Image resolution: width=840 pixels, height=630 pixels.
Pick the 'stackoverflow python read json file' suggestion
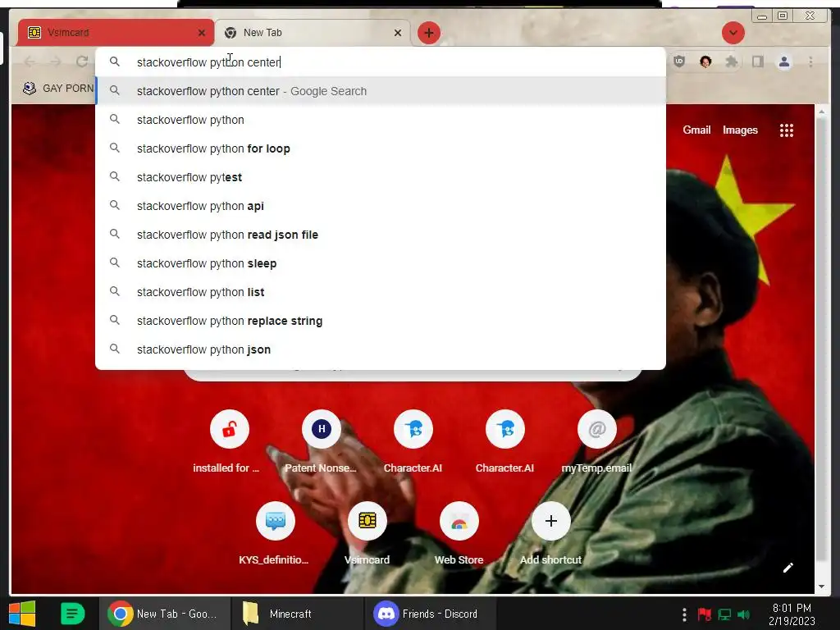(x=381, y=235)
